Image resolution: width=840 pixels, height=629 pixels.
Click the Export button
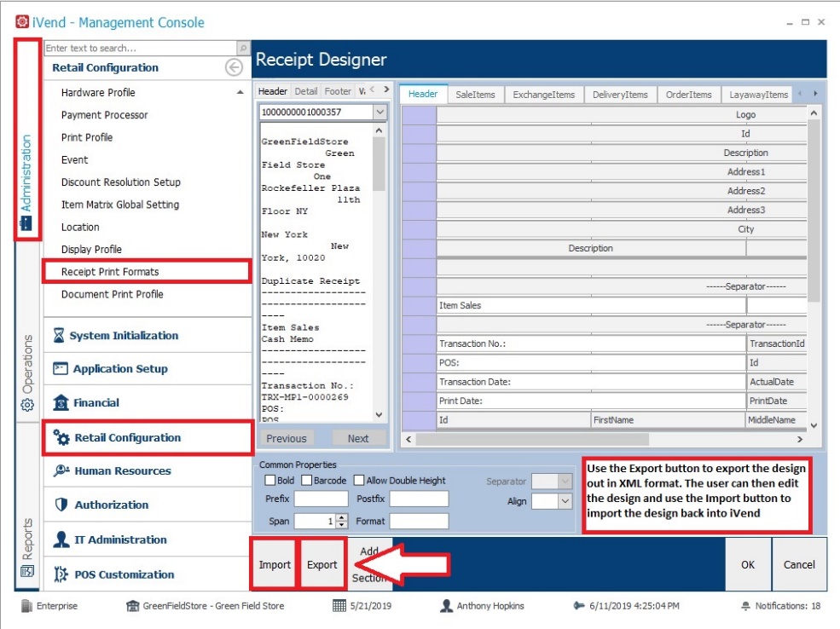[322, 565]
